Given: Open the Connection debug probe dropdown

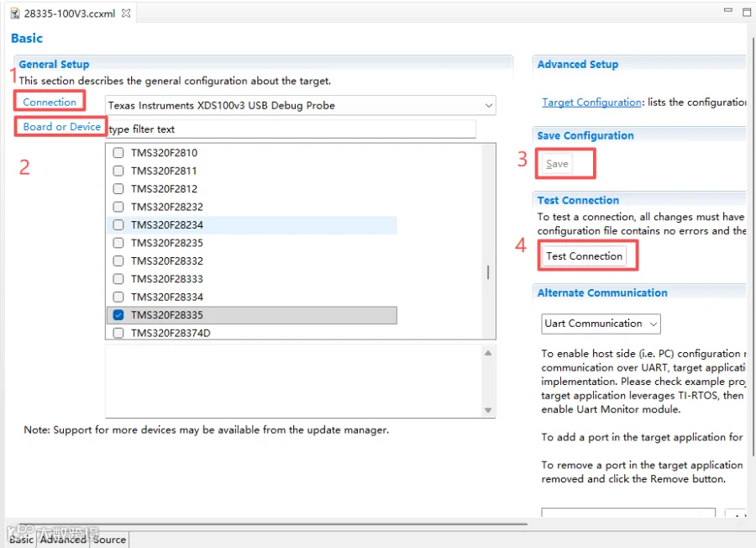Looking at the screenshot, I should pos(301,105).
